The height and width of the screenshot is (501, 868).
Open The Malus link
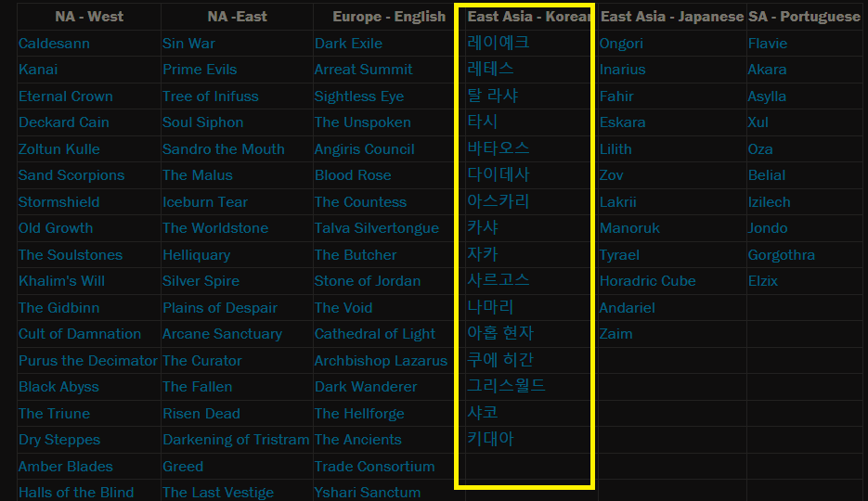[197, 175]
